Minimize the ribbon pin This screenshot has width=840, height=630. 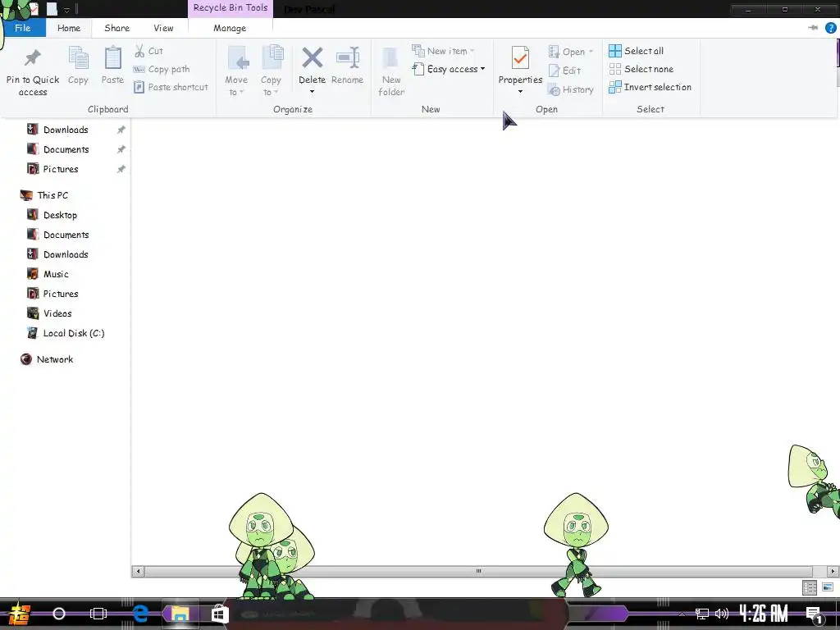pyautogui.click(x=813, y=28)
